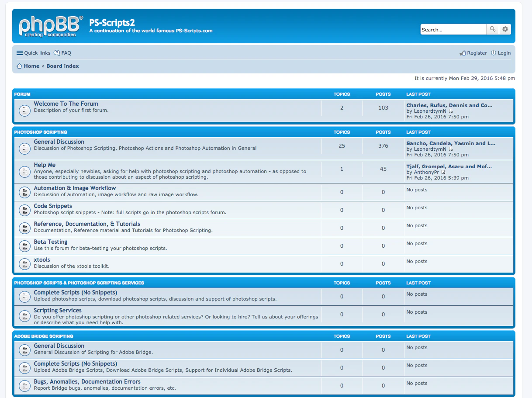Go to Board index breadcrumb

[63, 66]
